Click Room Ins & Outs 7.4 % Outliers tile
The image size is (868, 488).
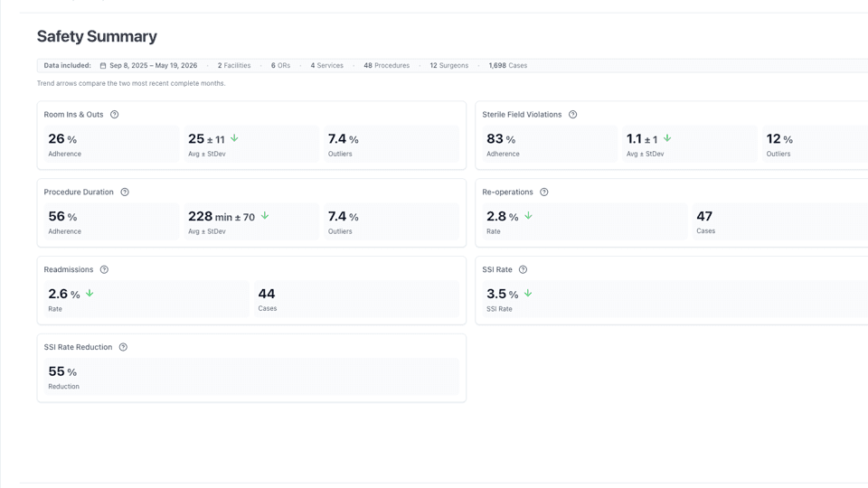coord(392,145)
